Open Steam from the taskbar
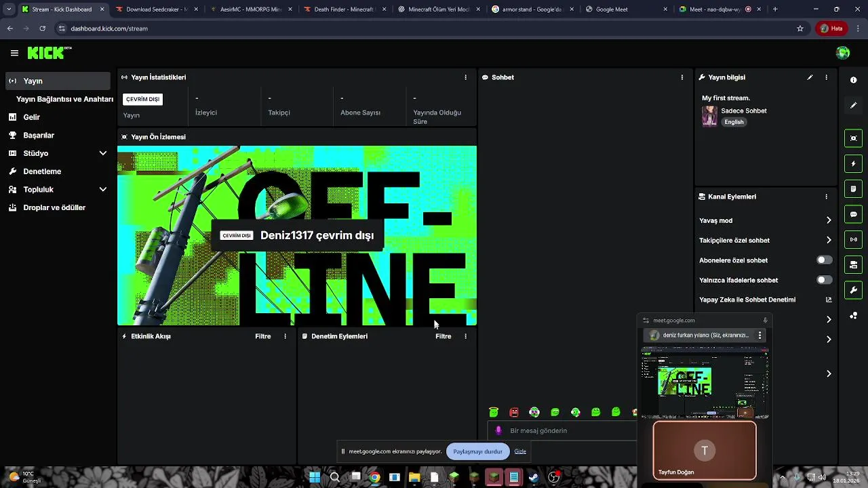Screen dimensions: 868x488 [x=534, y=477]
